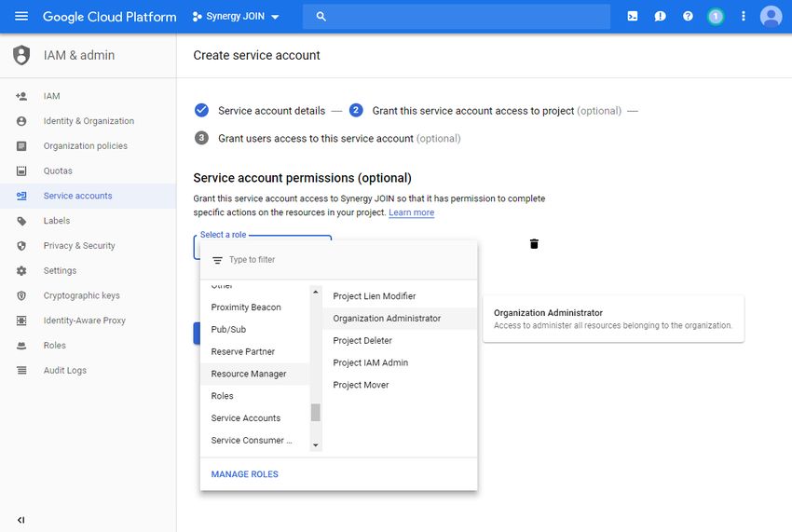Open Audit Logs in sidebar
This screenshot has width=792, height=532.
pos(88,370)
